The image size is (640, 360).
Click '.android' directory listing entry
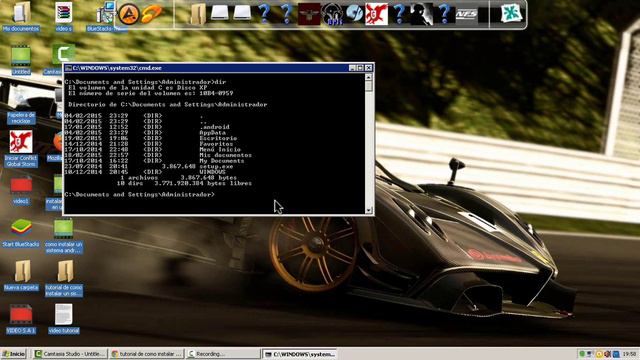[x=215, y=127]
